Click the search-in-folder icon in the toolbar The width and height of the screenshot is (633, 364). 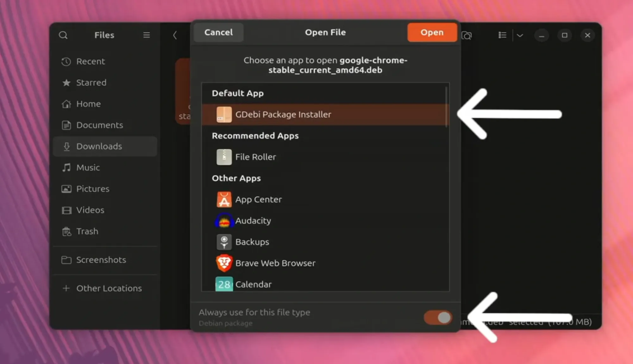coord(467,35)
